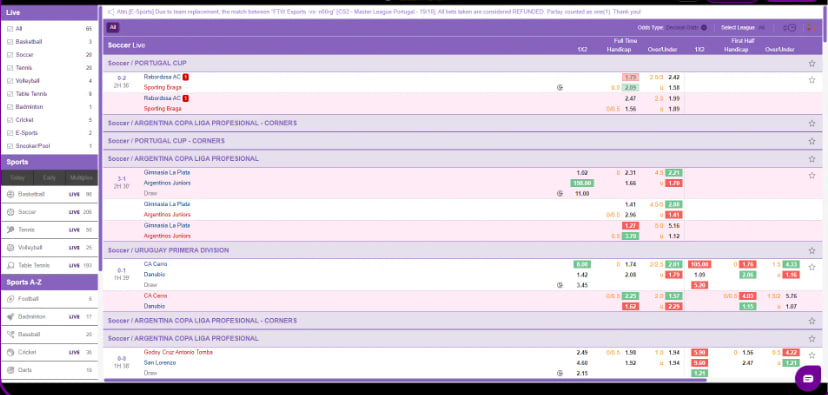
Task: Select first half Draw odds 5.20
Action: [699, 285]
